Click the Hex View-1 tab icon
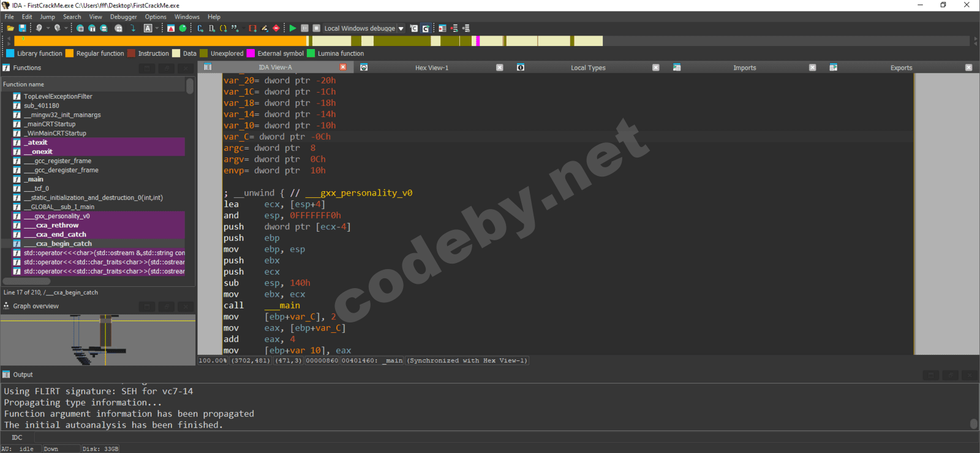Image resolution: width=980 pixels, height=453 pixels. 364,67
